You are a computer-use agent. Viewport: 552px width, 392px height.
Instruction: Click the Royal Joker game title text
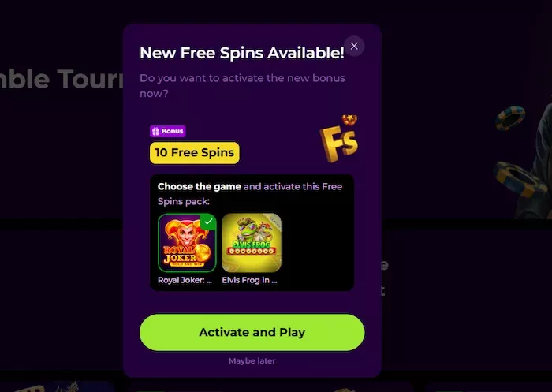pyautogui.click(x=185, y=280)
